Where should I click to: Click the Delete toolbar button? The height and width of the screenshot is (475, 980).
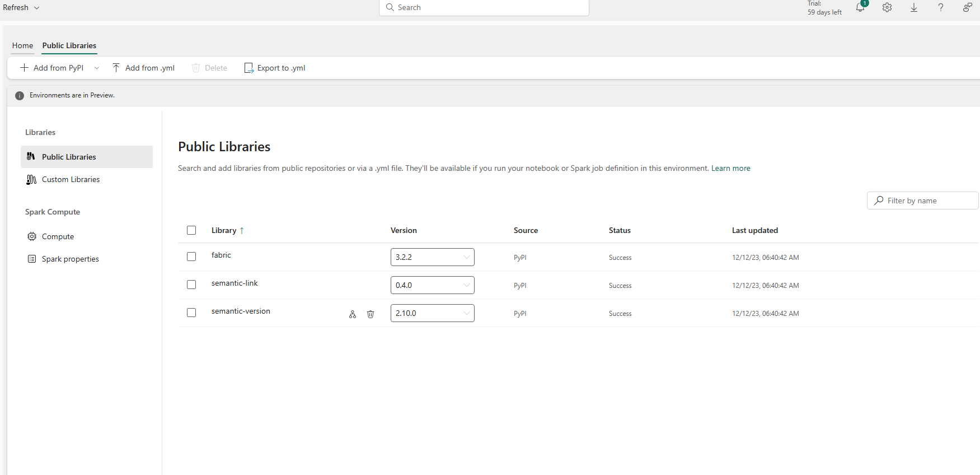(x=209, y=68)
